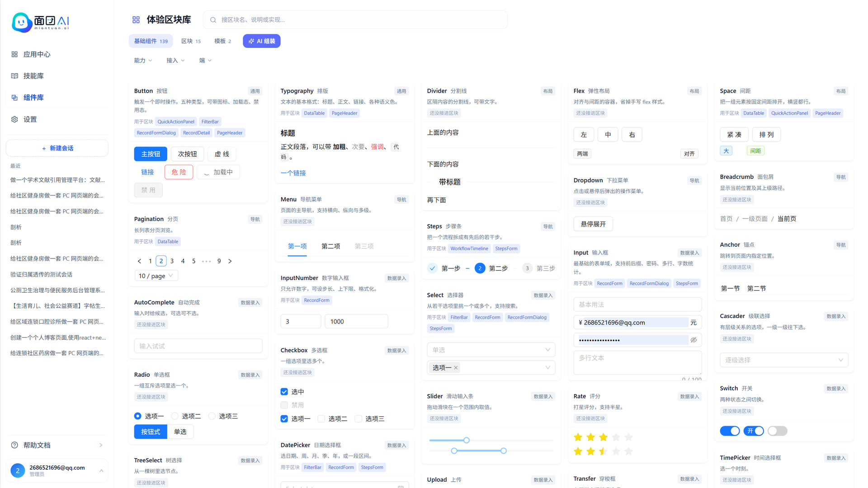Click the pagination ellipsis jump icon
This screenshot has width=868, height=488.
[207, 261]
